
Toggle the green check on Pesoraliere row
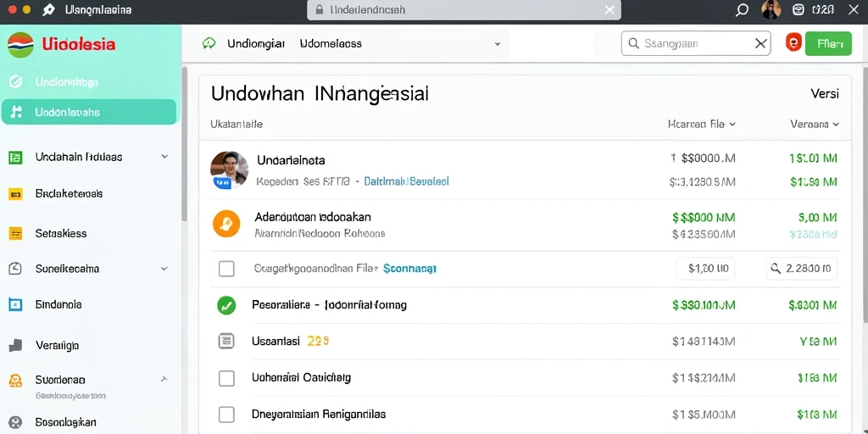pyautogui.click(x=226, y=305)
